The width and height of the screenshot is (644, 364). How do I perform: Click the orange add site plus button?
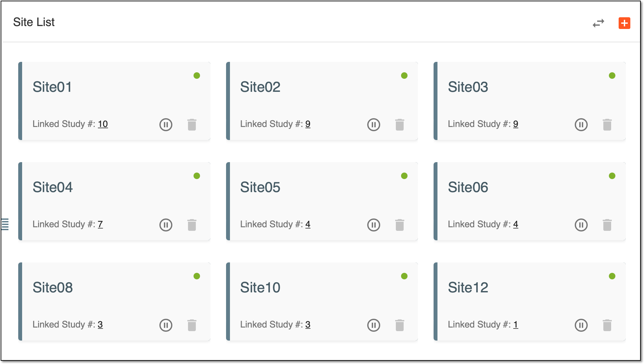[x=624, y=23]
